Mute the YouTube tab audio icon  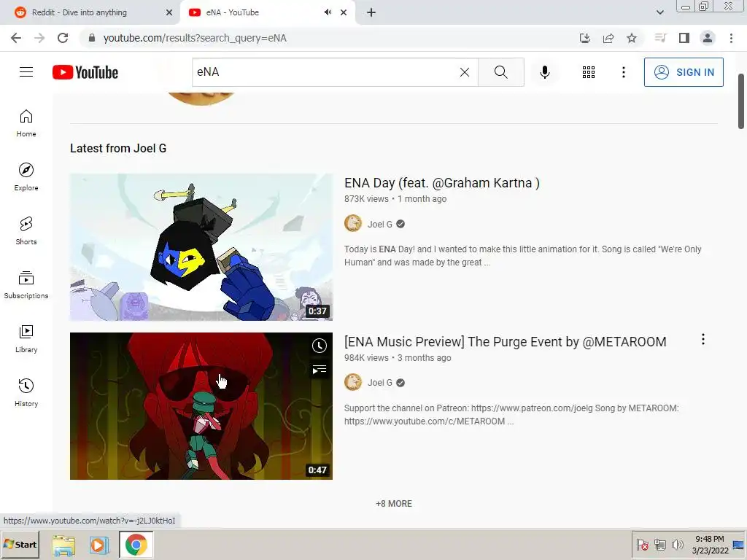tap(328, 12)
